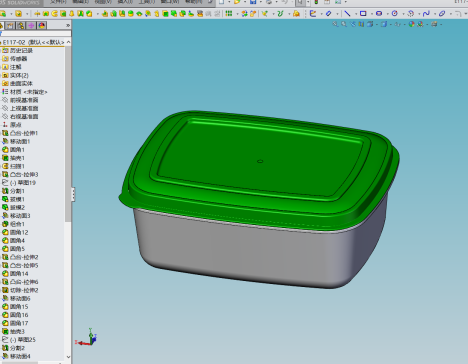Select the E117-02 root tree item
This screenshot has width=468, height=364.
pos(33,42)
